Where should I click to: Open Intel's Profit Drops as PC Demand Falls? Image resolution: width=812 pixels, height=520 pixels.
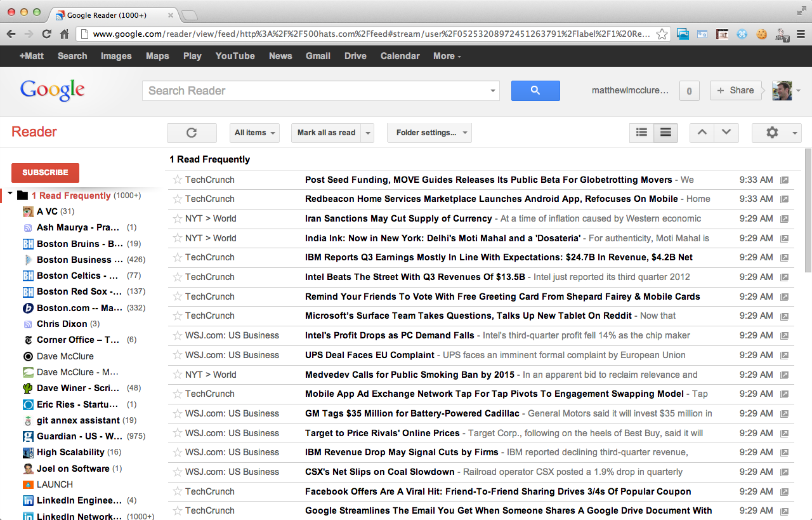(390, 335)
